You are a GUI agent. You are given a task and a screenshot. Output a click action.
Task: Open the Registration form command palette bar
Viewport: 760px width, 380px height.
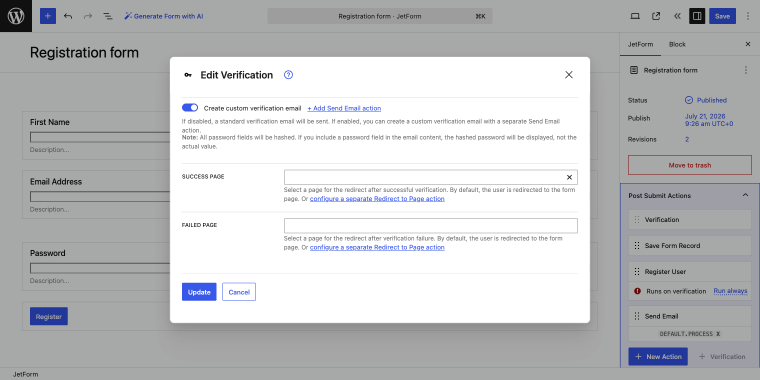click(380, 16)
